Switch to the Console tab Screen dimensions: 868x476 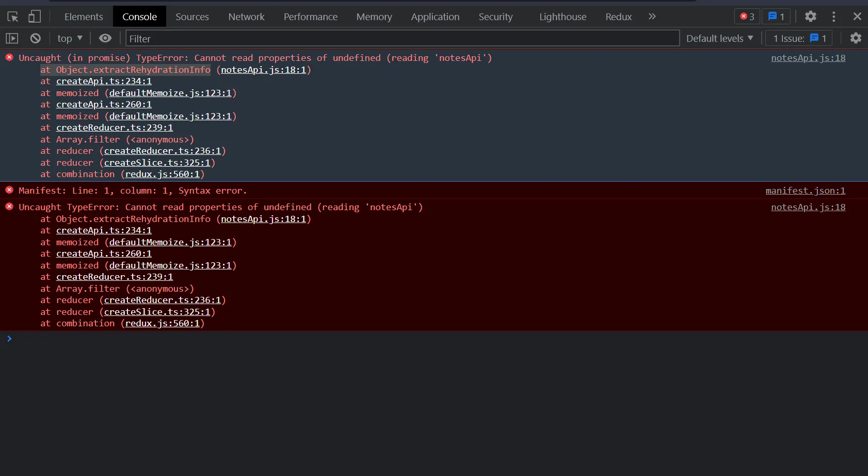click(x=139, y=17)
